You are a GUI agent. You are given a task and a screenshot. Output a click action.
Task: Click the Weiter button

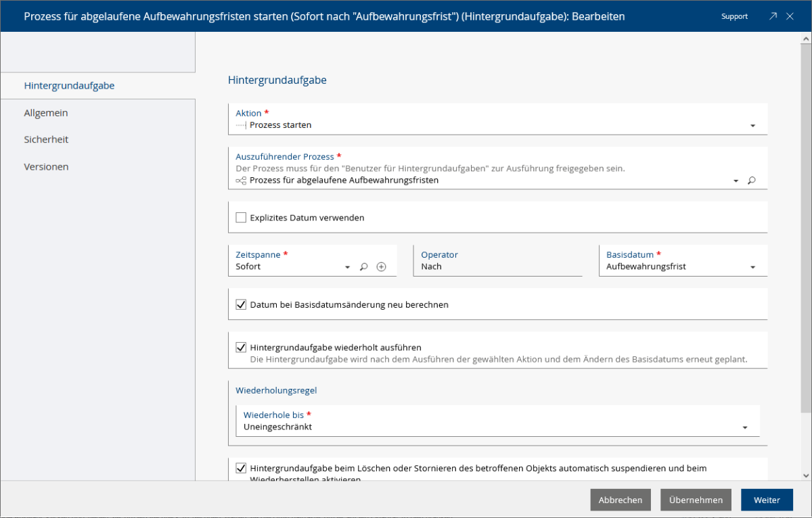click(x=767, y=500)
